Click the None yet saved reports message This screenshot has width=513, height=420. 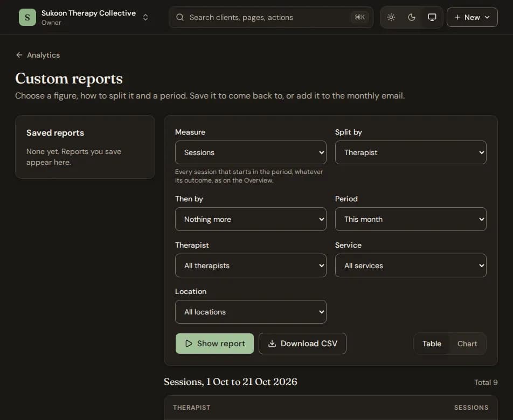pos(74,157)
